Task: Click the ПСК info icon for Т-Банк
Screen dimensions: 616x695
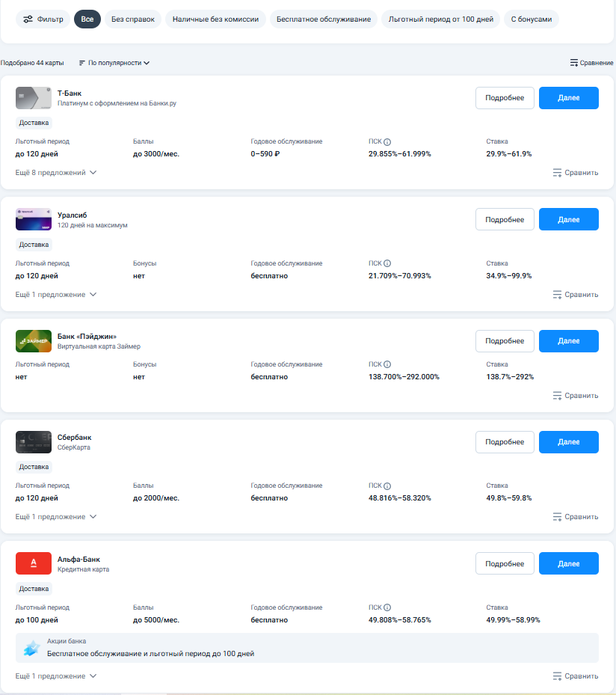Action: [x=387, y=142]
